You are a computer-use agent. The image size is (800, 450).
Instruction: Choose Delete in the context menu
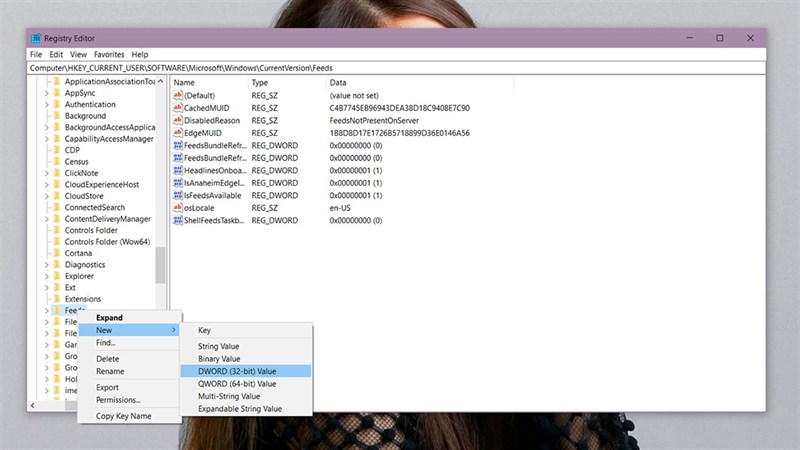(x=130, y=359)
